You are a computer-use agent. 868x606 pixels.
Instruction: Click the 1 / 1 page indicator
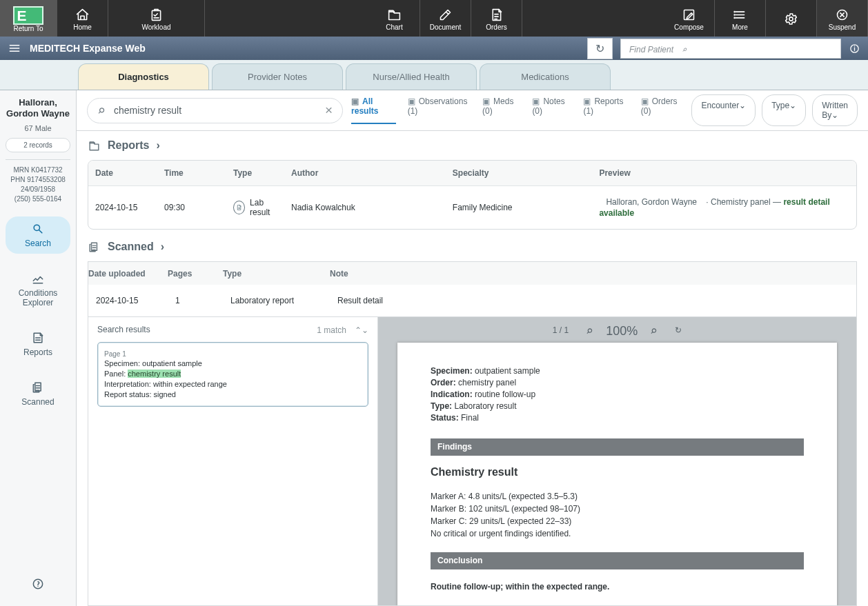pos(560,330)
